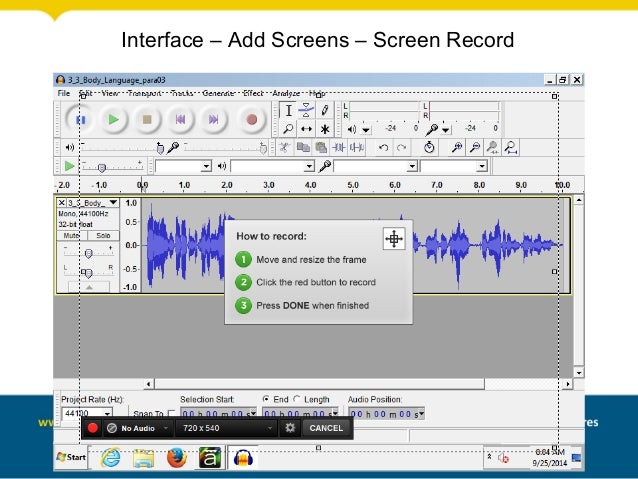Open the recorder settings gear
The width and height of the screenshot is (638, 479).
point(290,428)
